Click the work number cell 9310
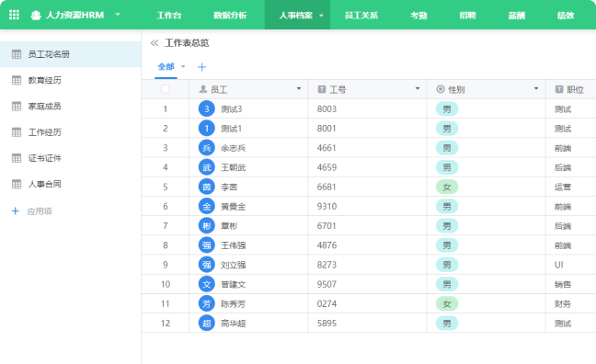The image size is (596, 364). [x=367, y=206]
